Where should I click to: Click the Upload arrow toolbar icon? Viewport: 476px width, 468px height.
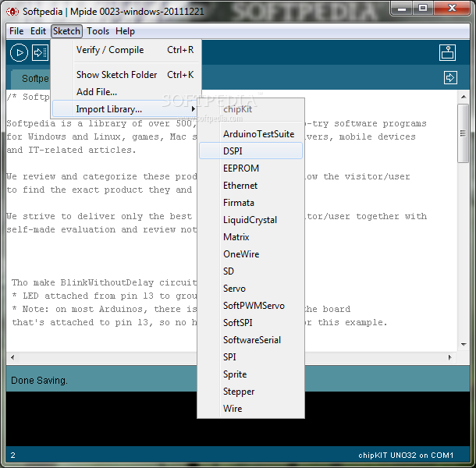pos(40,53)
